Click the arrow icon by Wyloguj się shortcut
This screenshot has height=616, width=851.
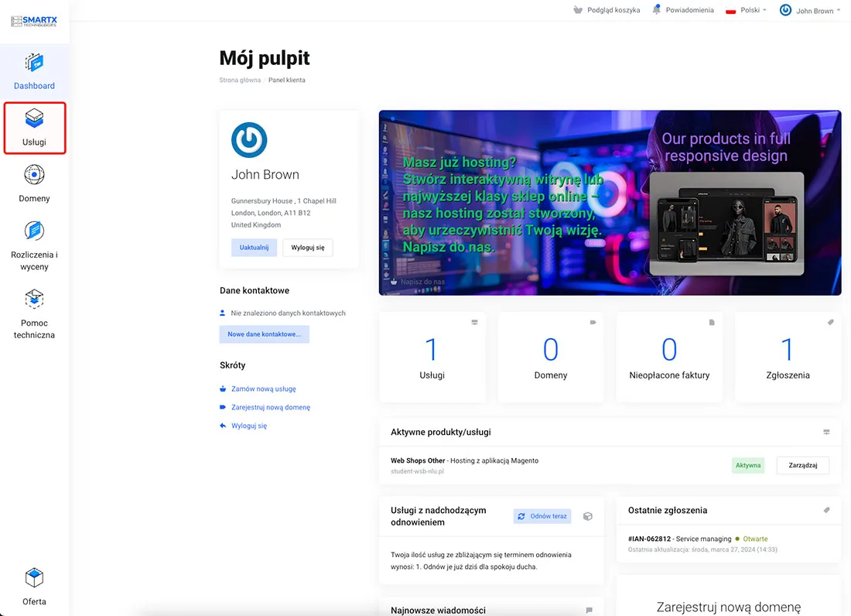tap(223, 426)
